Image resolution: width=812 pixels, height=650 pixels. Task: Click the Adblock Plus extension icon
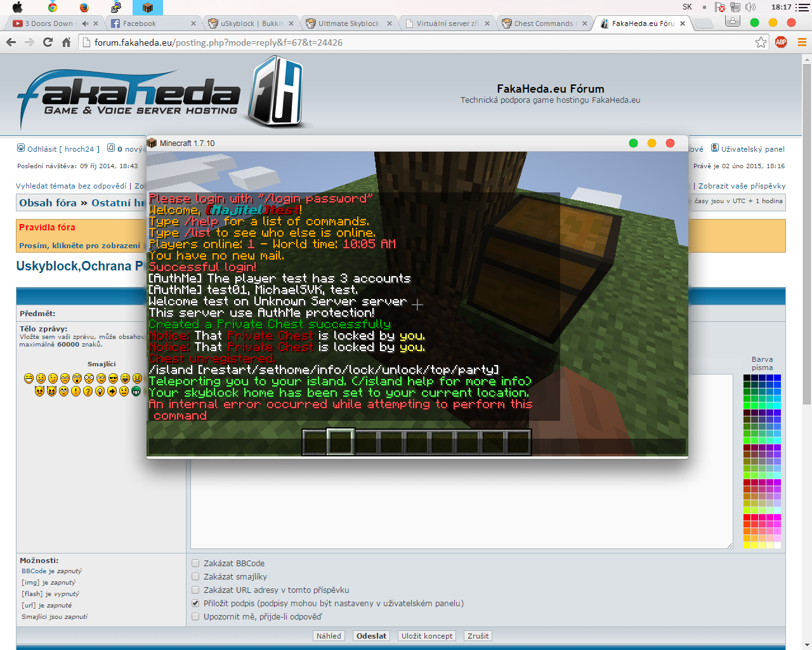pyautogui.click(x=781, y=43)
